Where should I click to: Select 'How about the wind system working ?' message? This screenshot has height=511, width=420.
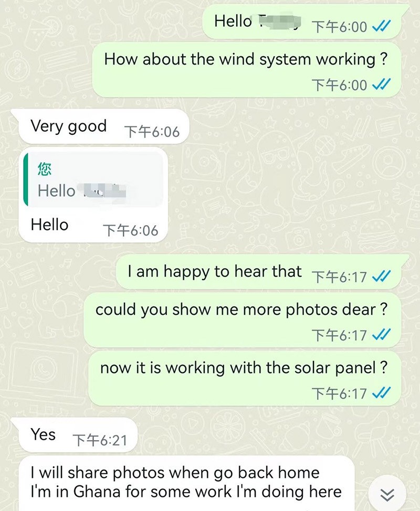click(x=247, y=70)
